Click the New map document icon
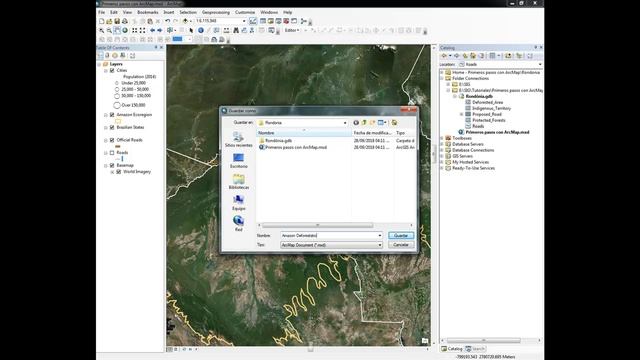The image size is (640, 360). coord(101,21)
